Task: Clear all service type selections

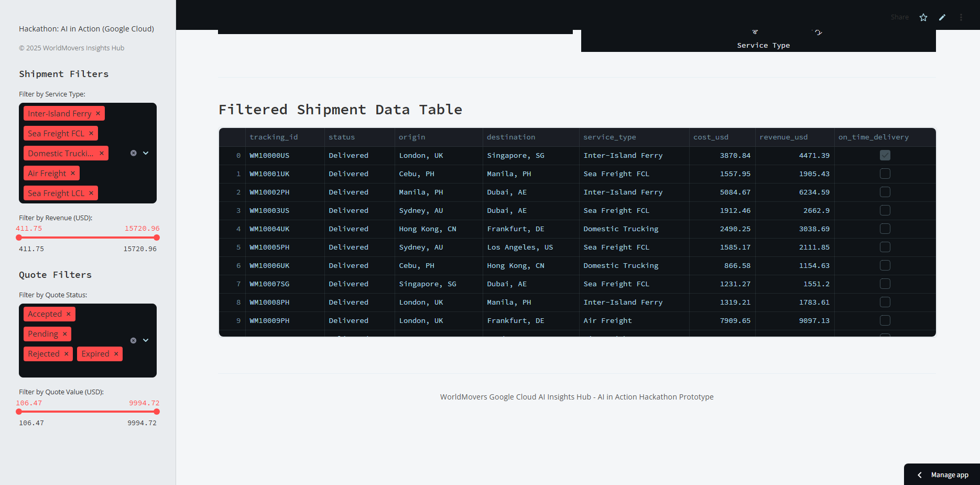Action: tap(134, 153)
